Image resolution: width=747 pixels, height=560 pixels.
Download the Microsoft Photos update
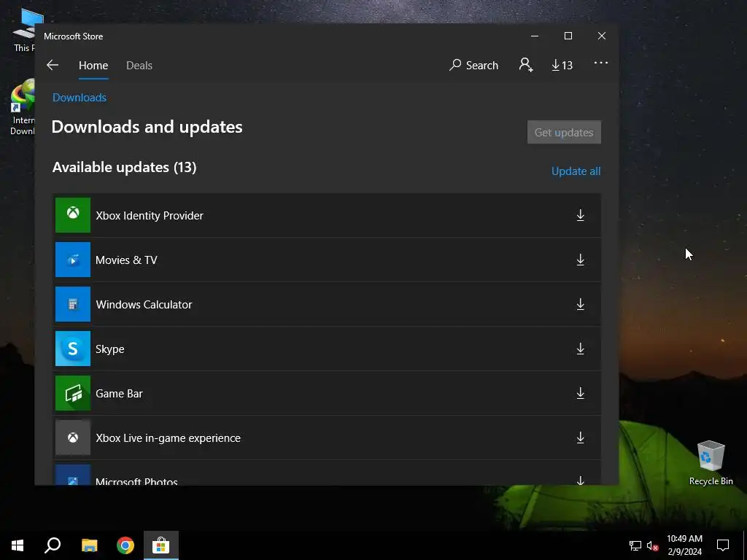[x=580, y=480]
